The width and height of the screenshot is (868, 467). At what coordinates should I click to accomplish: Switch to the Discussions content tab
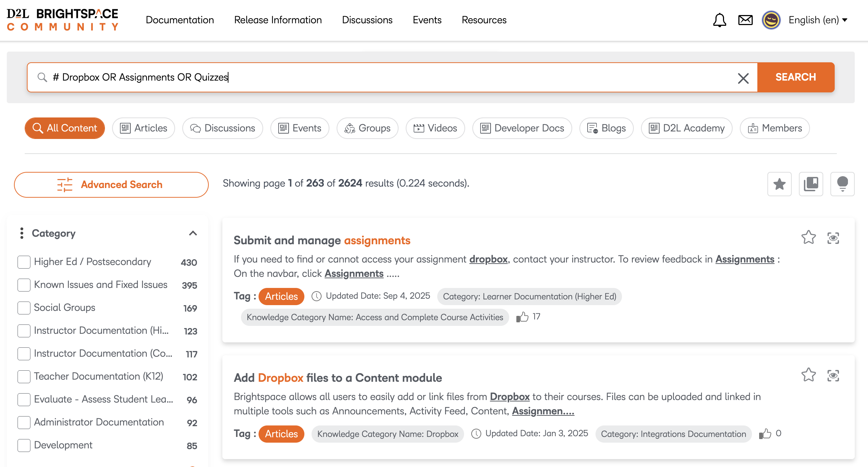coord(222,128)
